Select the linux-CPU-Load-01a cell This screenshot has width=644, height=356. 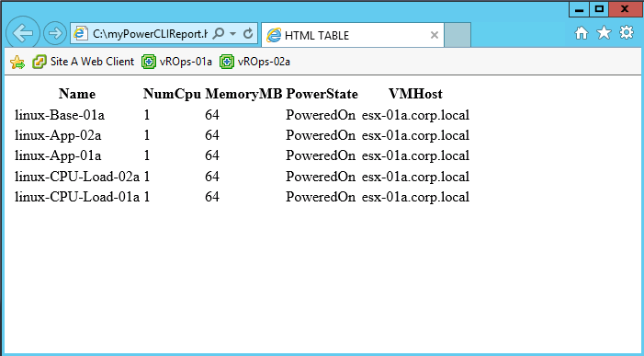pos(77,197)
